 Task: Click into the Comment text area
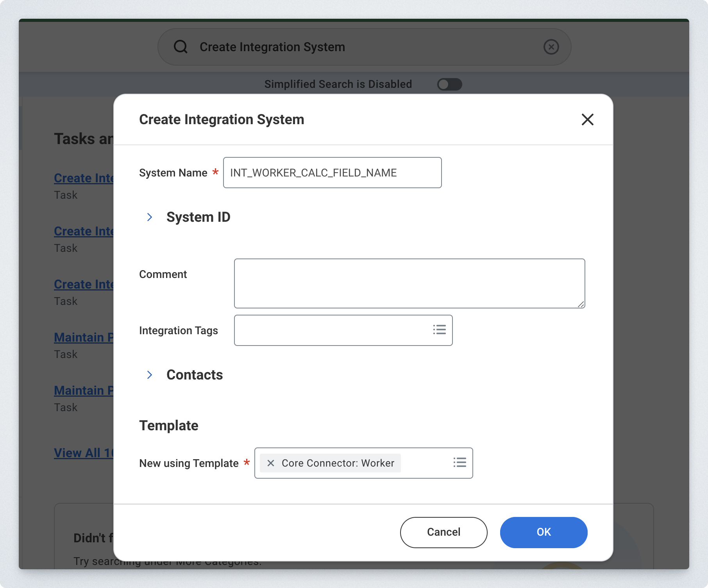click(x=409, y=283)
